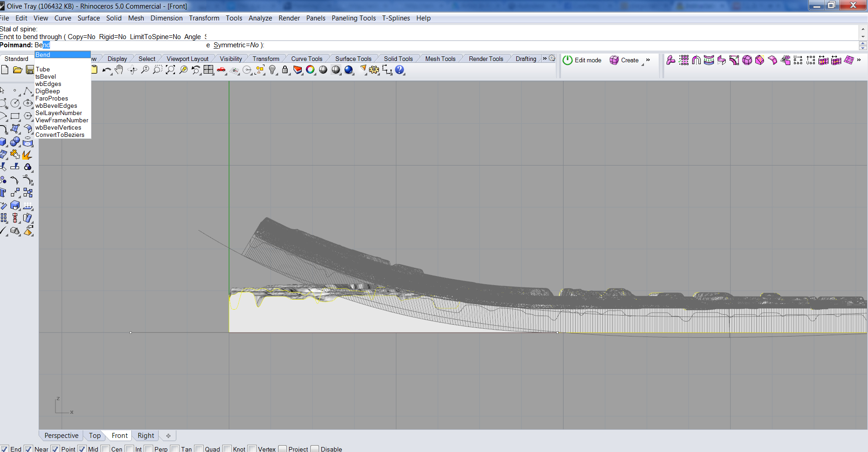This screenshot has height=452, width=868.
Task: Click the T-Splines Create button
Action: [624, 60]
